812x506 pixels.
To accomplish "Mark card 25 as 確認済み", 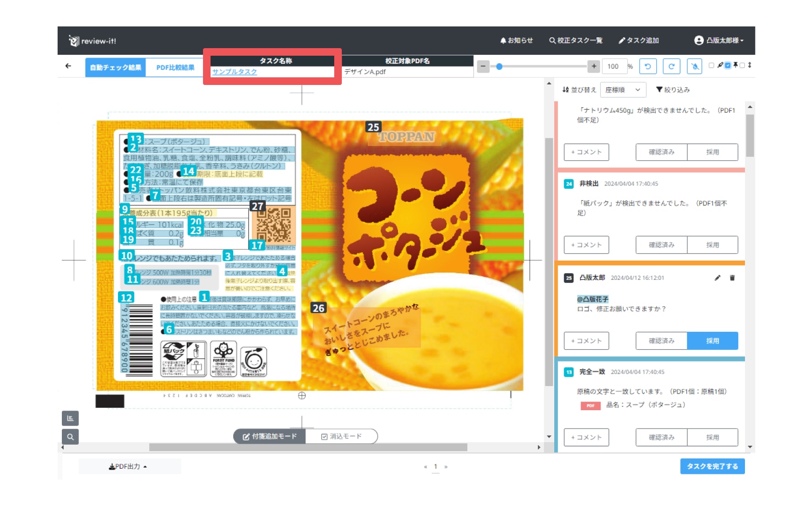I will click(x=661, y=341).
